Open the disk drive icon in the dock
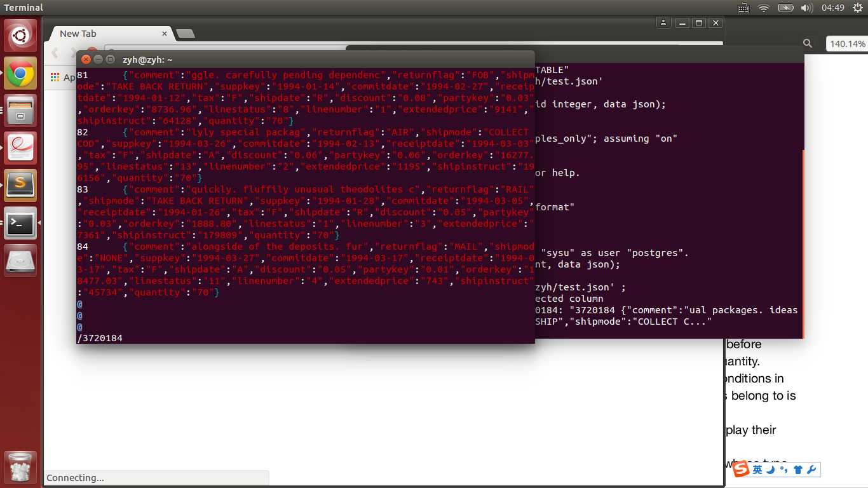 point(20,260)
